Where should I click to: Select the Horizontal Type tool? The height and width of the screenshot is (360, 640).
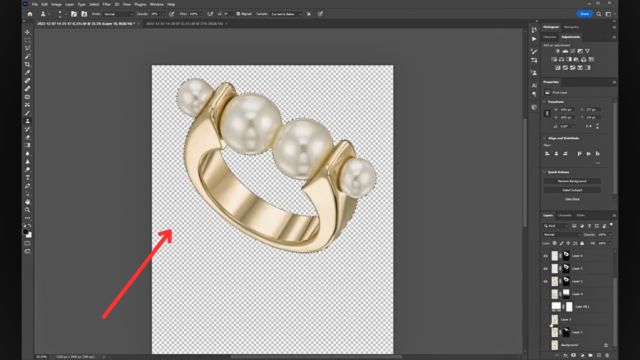pyautogui.click(x=27, y=178)
